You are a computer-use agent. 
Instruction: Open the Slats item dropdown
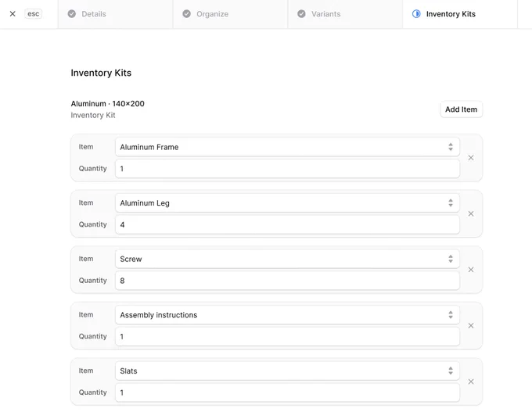point(287,371)
